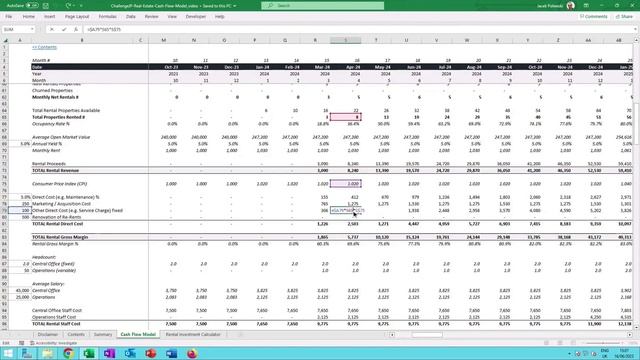Click the 'TOTAL Rental Revenue' label cell
Viewport: 640px width, 360px height.
point(56,171)
